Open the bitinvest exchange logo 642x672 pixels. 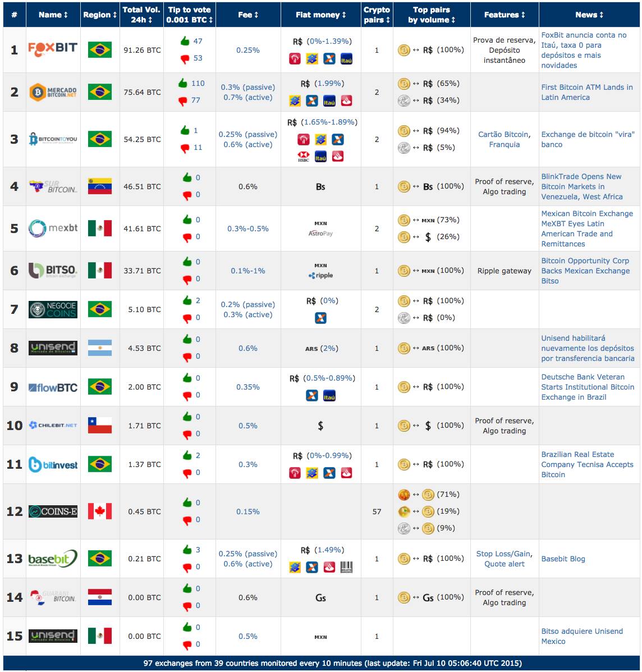[53, 465]
